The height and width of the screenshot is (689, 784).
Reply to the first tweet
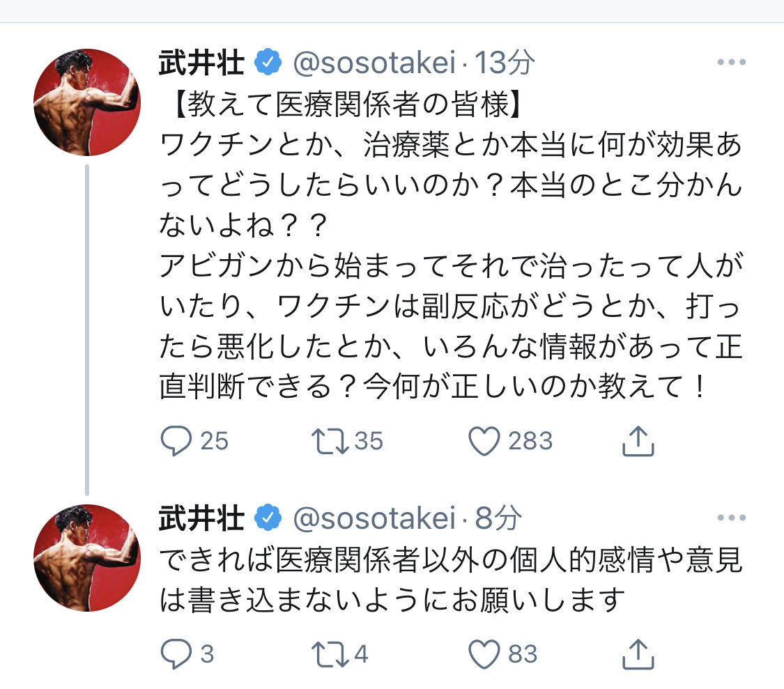tap(176, 440)
